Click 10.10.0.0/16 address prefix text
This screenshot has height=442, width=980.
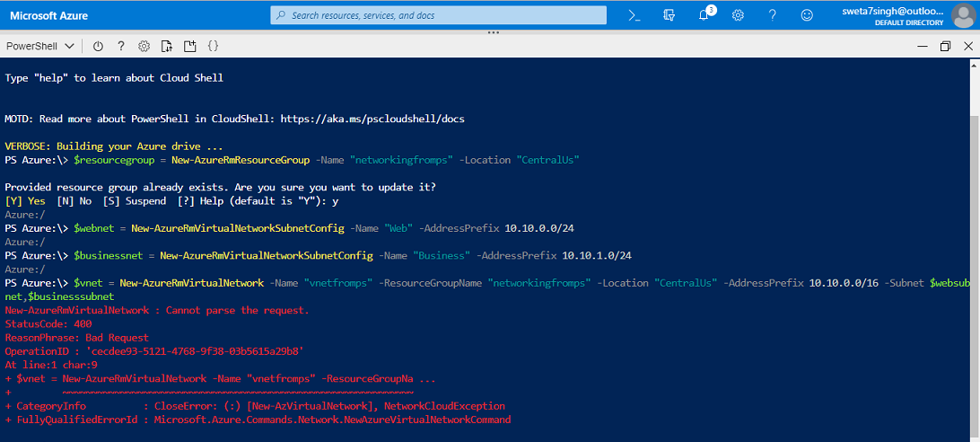pyautogui.click(x=844, y=283)
